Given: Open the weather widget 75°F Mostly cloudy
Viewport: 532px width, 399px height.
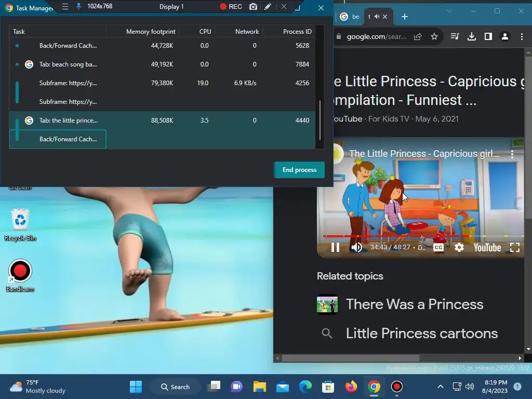Looking at the screenshot, I should pos(37,387).
